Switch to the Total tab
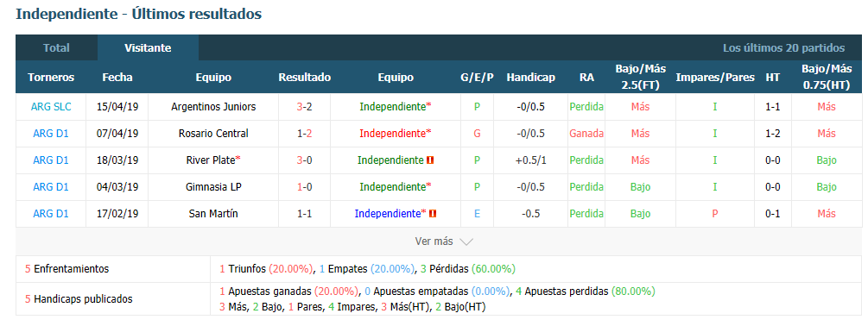The image size is (868, 326). tap(56, 47)
